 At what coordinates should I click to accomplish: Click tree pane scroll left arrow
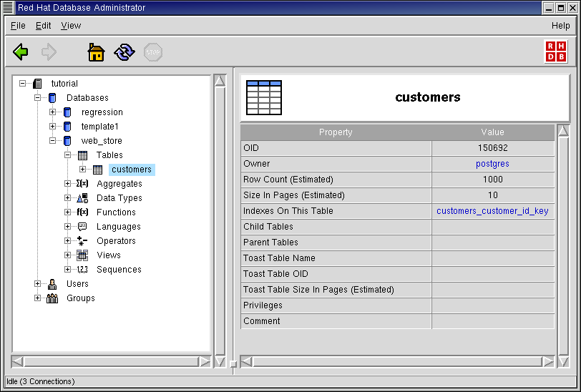[17, 362]
